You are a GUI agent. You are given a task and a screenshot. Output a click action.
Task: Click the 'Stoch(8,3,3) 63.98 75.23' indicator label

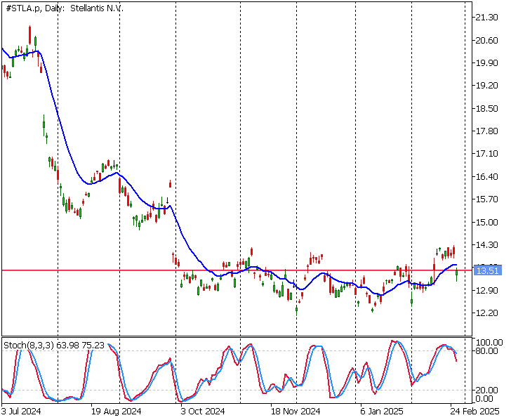(x=54, y=346)
